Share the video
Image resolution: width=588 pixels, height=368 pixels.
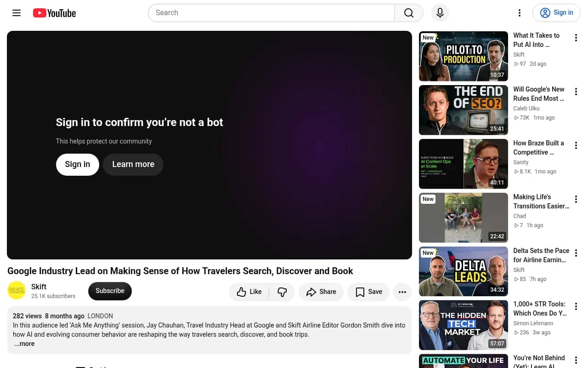coord(321,292)
